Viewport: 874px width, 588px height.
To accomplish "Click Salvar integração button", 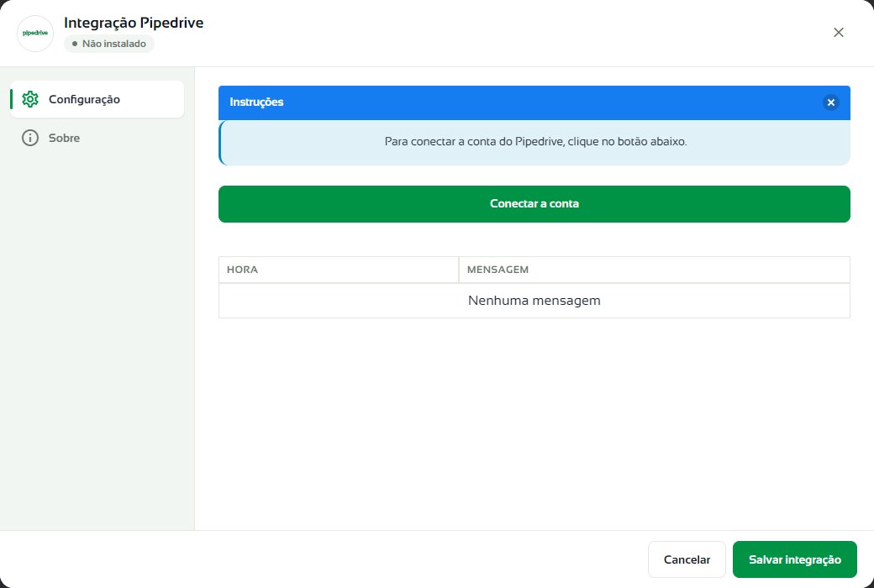I will pos(794,559).
